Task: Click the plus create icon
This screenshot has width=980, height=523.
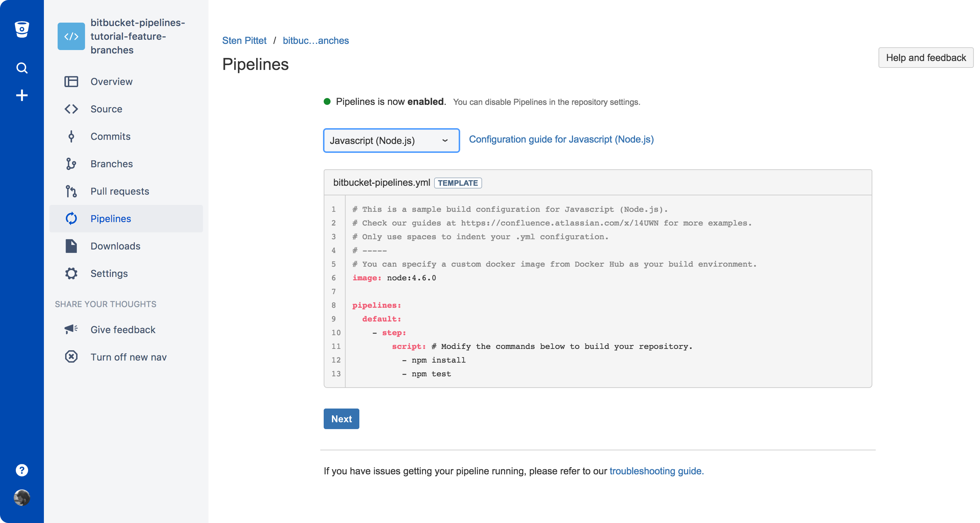Action: coord(22,95)
